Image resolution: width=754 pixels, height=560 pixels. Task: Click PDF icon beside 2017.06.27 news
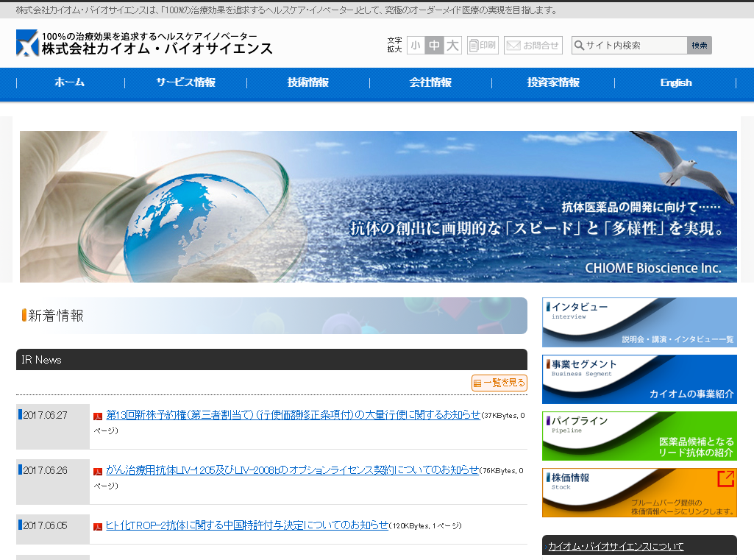98,417
